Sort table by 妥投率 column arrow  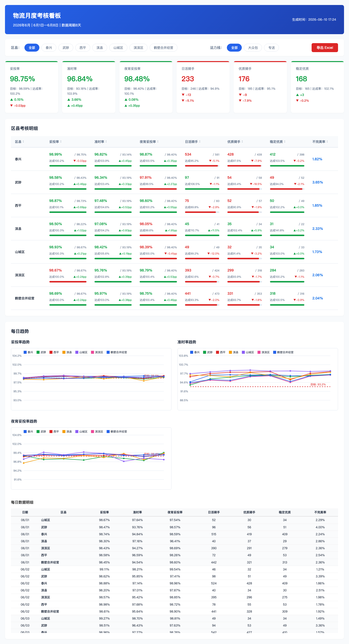click(61, 142)
